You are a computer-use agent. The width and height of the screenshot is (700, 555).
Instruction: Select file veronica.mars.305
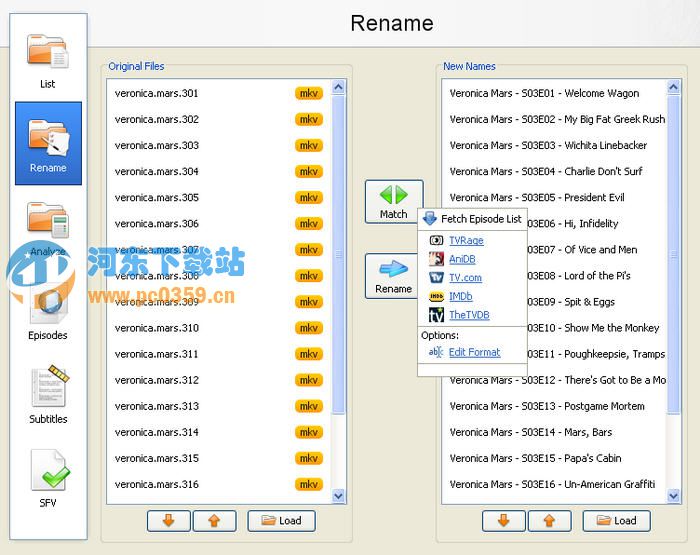(x=219, y=198)
